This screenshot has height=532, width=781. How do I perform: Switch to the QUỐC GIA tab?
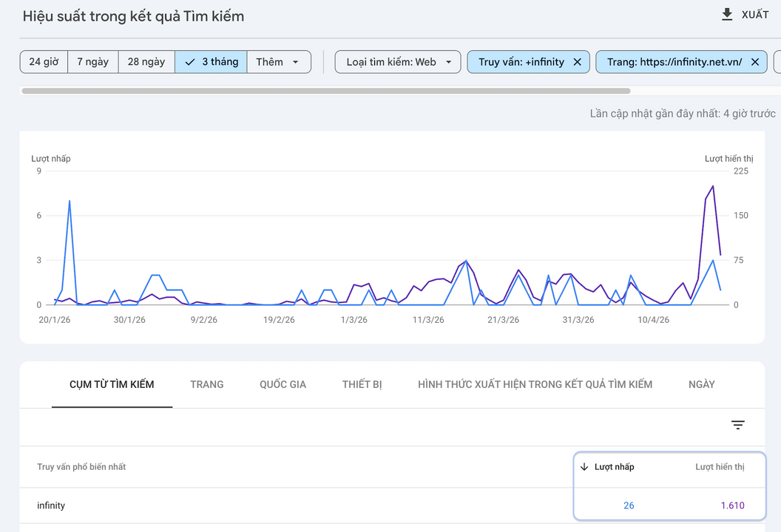point(283,384)
